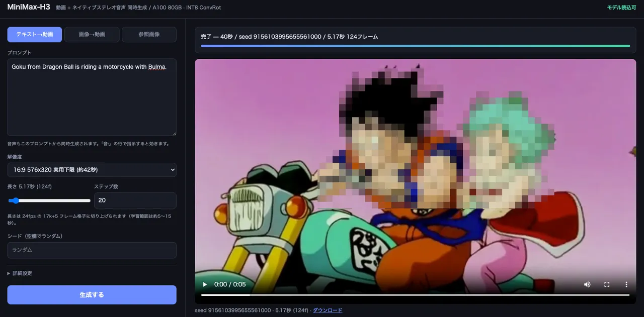Open the 参照画像 tab

[149, 35]
